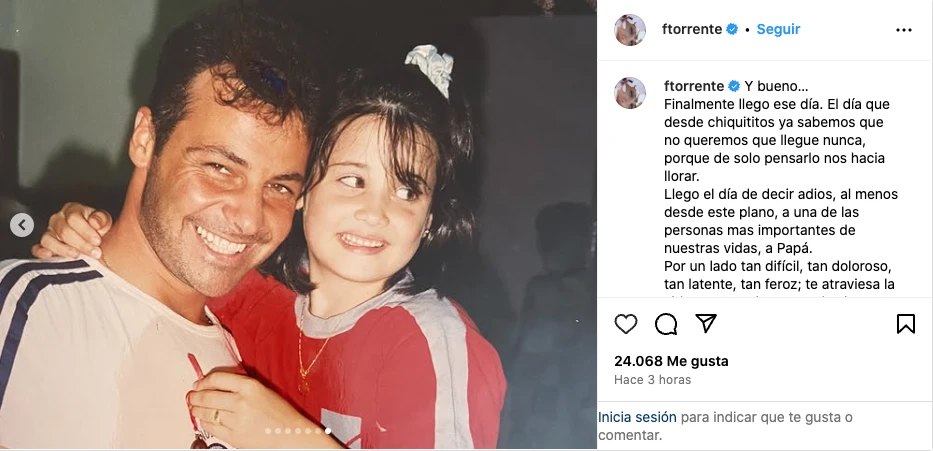View the 24.068 Me gusta likes list

671,361
